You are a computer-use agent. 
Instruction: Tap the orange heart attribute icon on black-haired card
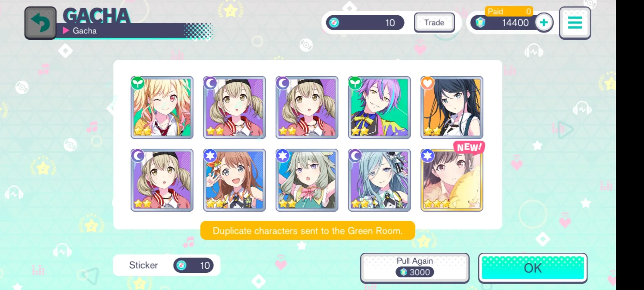tap(428, 83)
